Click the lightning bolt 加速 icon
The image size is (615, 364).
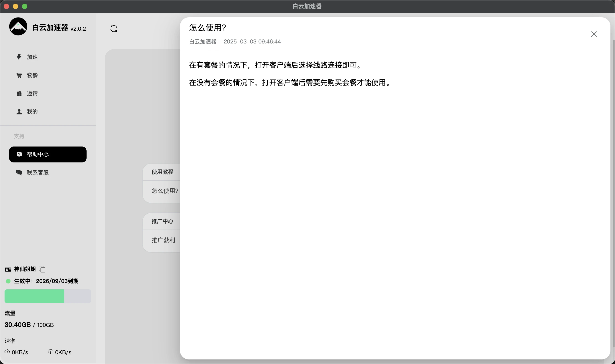point(19,57)
